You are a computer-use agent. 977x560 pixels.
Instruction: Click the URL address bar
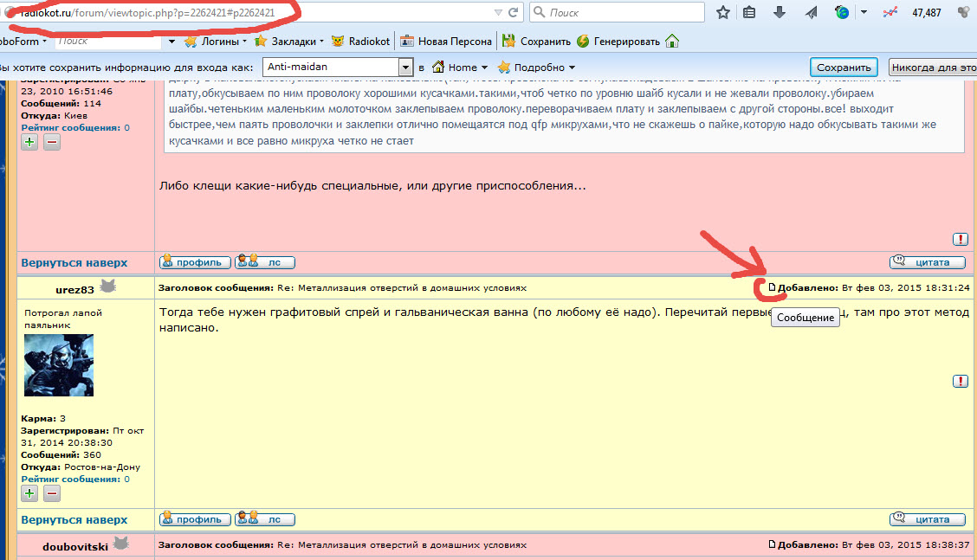(262, 12)
